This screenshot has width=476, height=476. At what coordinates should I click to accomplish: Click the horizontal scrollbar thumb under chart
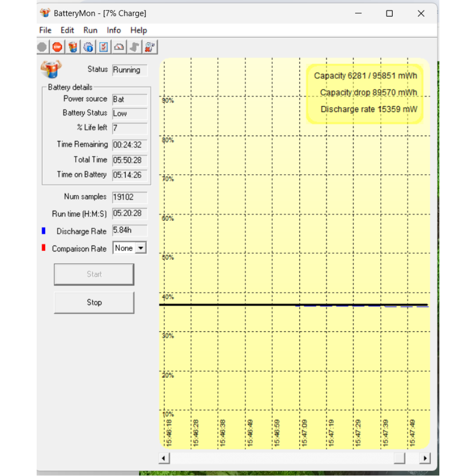(x=399, y=458)
